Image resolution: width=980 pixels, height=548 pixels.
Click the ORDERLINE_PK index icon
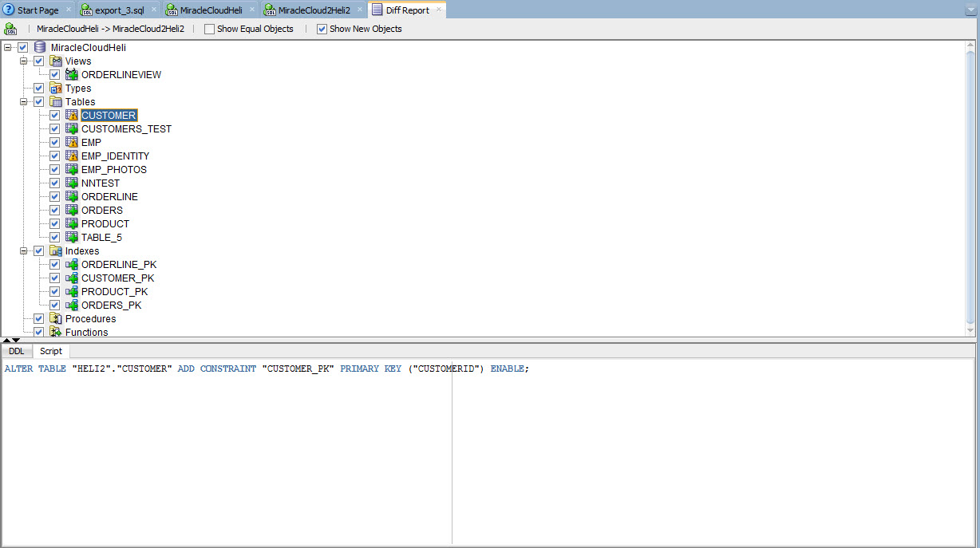pyautogui.click(x=72, y=265)
